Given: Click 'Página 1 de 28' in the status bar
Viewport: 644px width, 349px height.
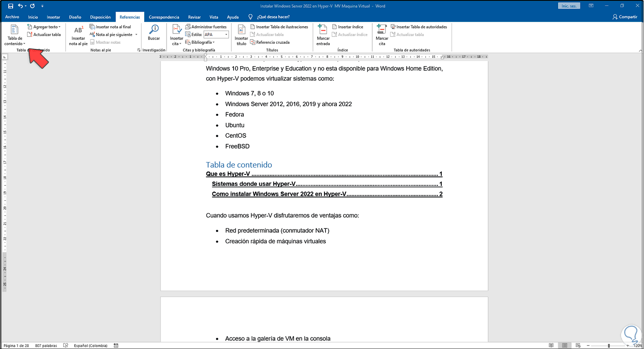Looking at the screenshot, I should pos(16,346).
